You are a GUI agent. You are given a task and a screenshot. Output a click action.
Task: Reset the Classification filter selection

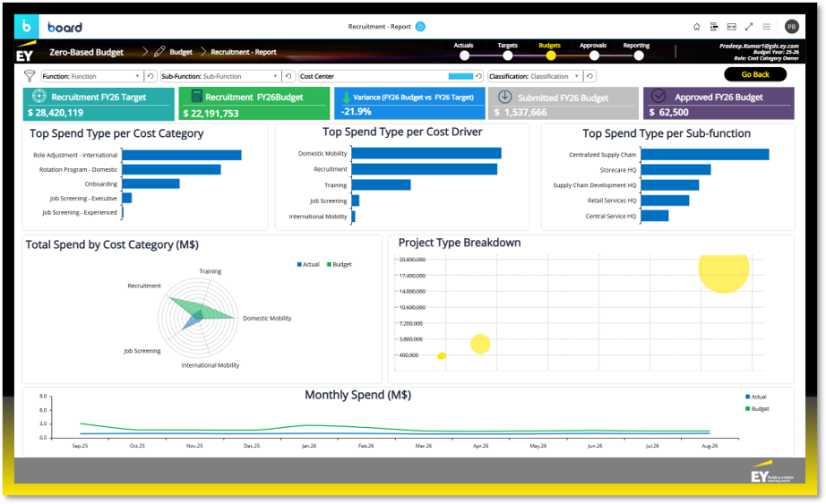coord(590,76)
